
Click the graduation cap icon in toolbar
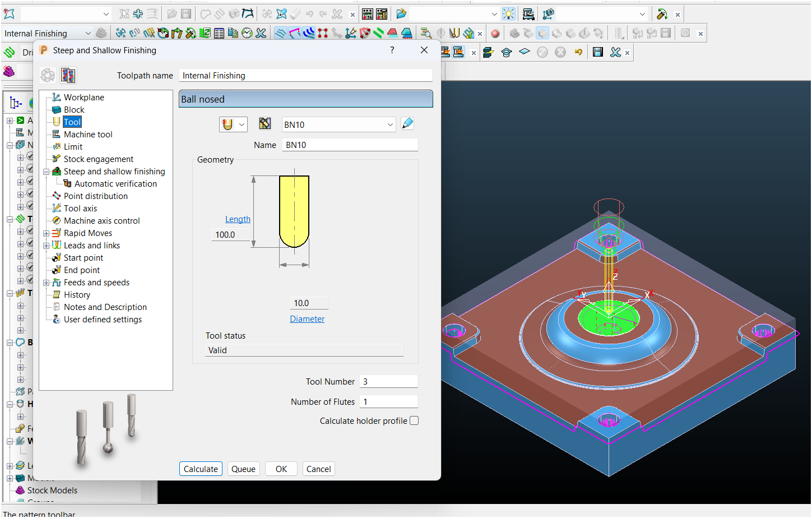(x=506, y=52)
